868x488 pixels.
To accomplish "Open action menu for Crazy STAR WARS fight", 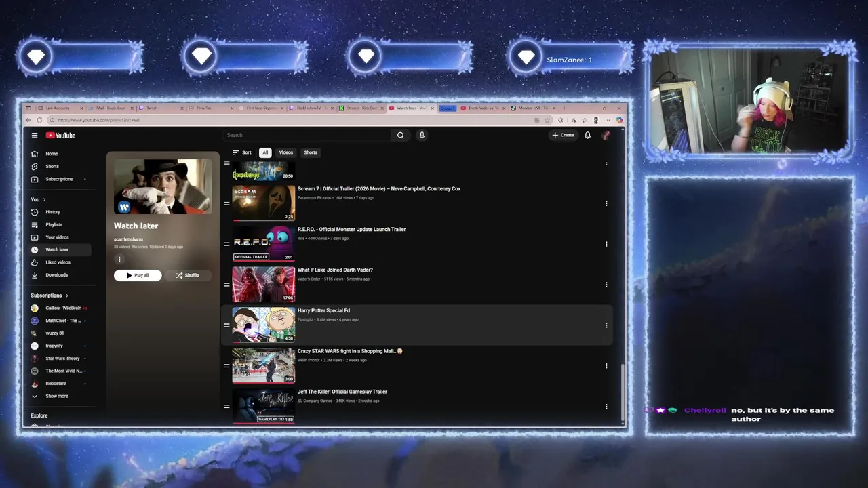I will 606,366.
